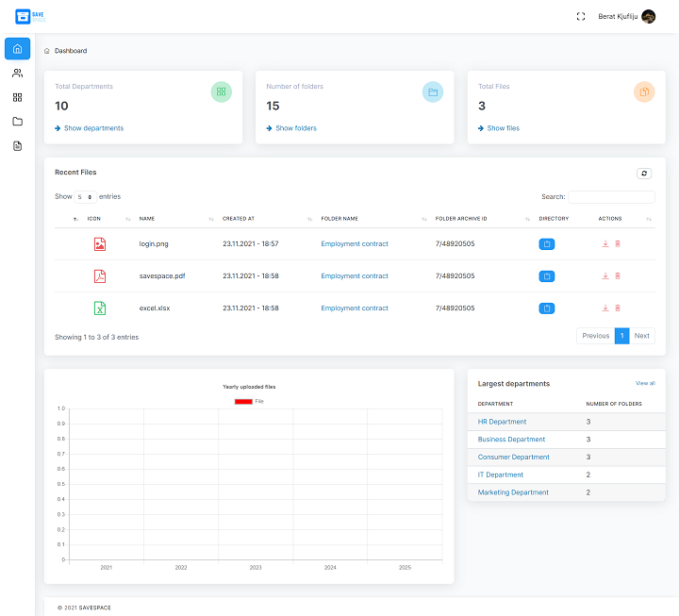
Task: Open the Files document sidebar icon
Action: coord(17,146)
